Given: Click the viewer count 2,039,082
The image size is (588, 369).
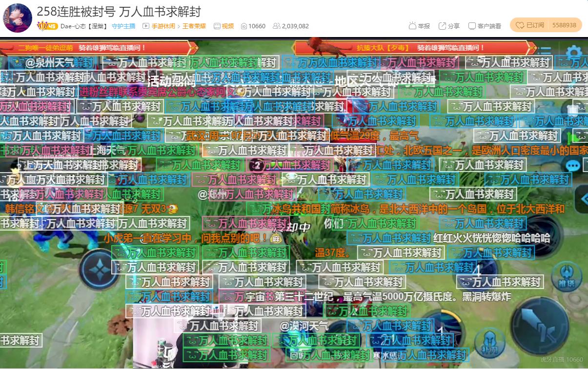Looking at the screenshot, I should tap(291, 26).
